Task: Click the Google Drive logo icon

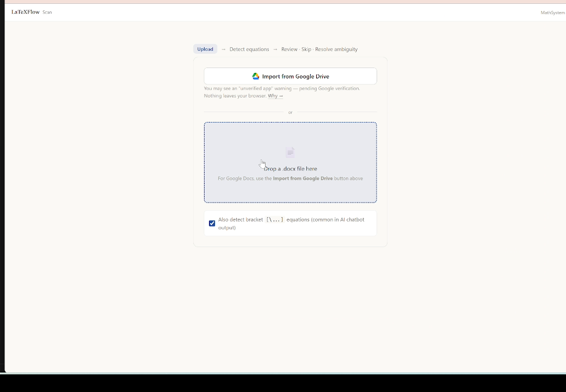Action: 256,76
